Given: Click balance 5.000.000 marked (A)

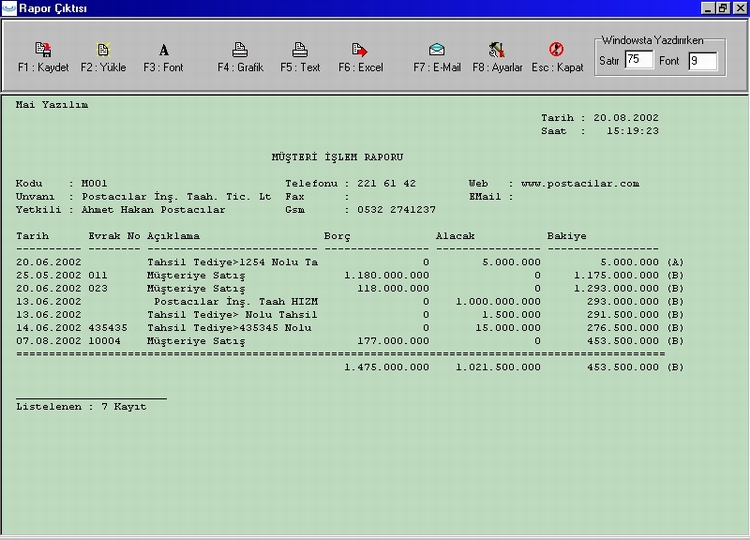Looking at the screenshot, I should pyautogui.click(x=629, y=262).
